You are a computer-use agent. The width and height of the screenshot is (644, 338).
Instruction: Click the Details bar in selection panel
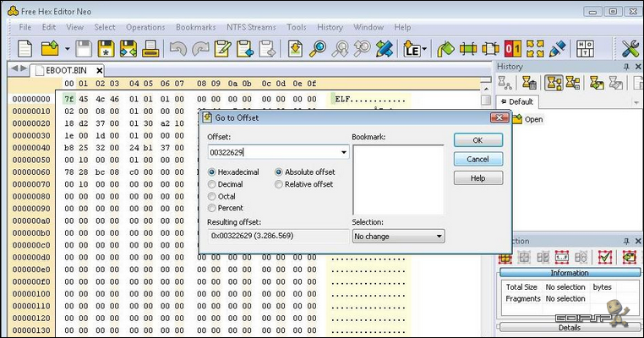pyautogui.click(x=570, y=327)
